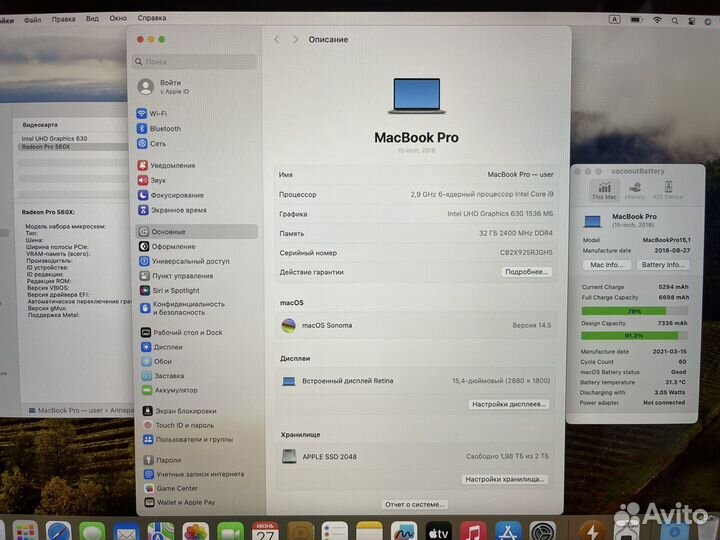Screen dimensions: 720x540
Task: Select Заставка in the sidebar
Action: (x=163, y=376)
